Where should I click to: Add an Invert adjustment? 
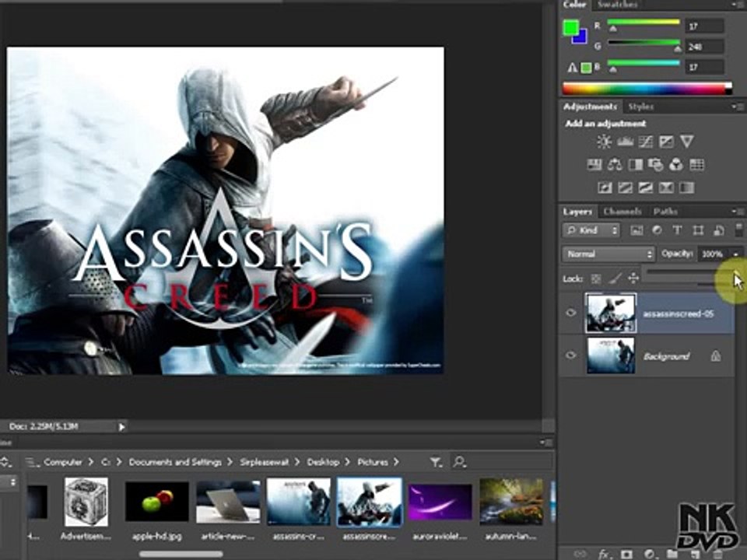(605, 187)
